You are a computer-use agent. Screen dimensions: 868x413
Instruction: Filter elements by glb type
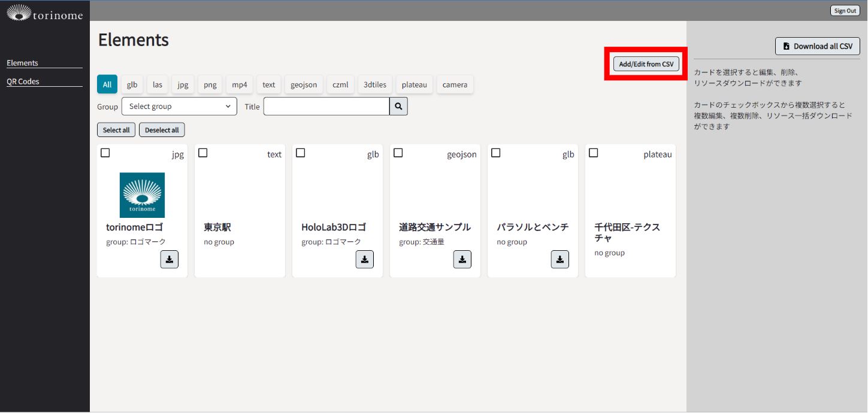point(132,84)
